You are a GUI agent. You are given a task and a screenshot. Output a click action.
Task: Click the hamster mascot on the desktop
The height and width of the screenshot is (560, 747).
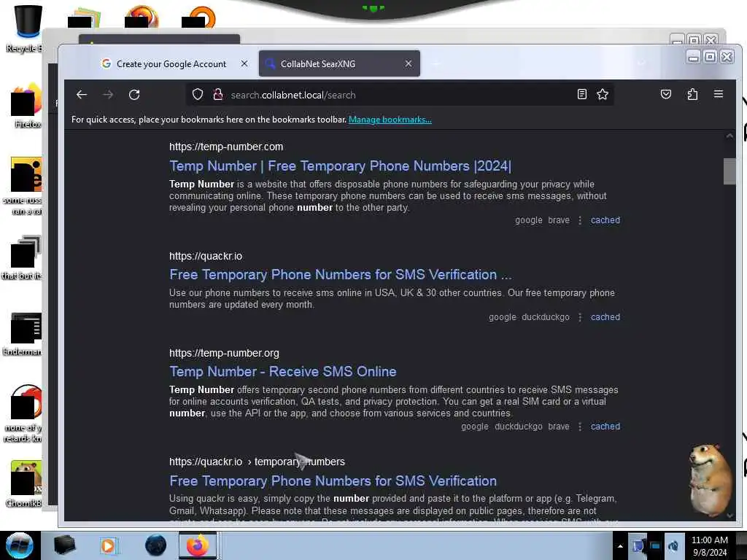(x=711, y=480)
